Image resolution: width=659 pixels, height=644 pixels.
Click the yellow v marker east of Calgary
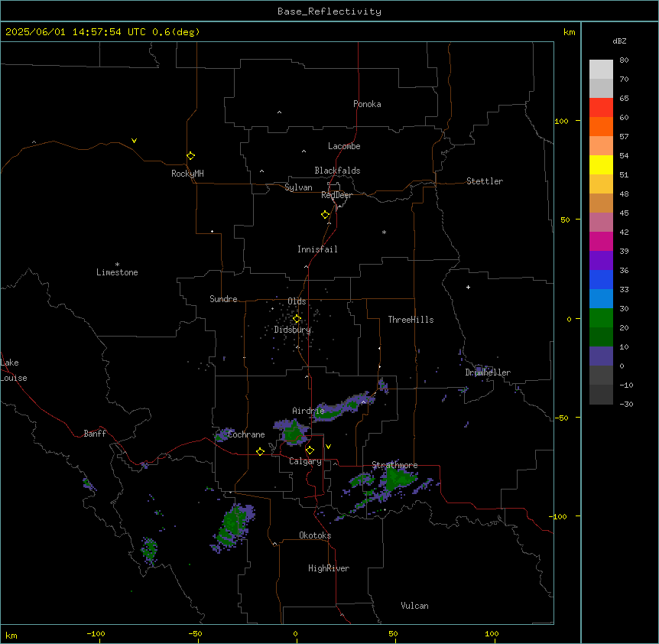click(328, 447)
